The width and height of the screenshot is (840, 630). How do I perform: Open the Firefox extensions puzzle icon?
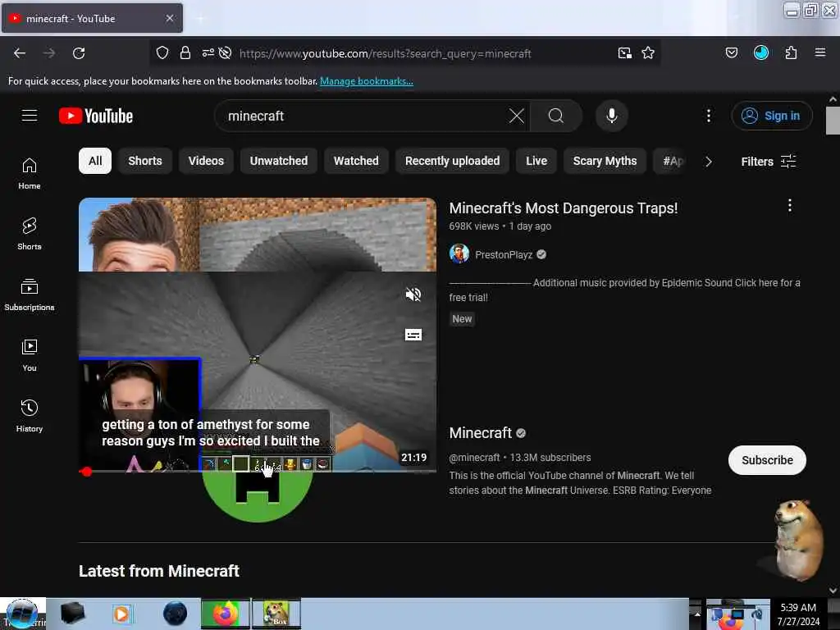(791, 52)
